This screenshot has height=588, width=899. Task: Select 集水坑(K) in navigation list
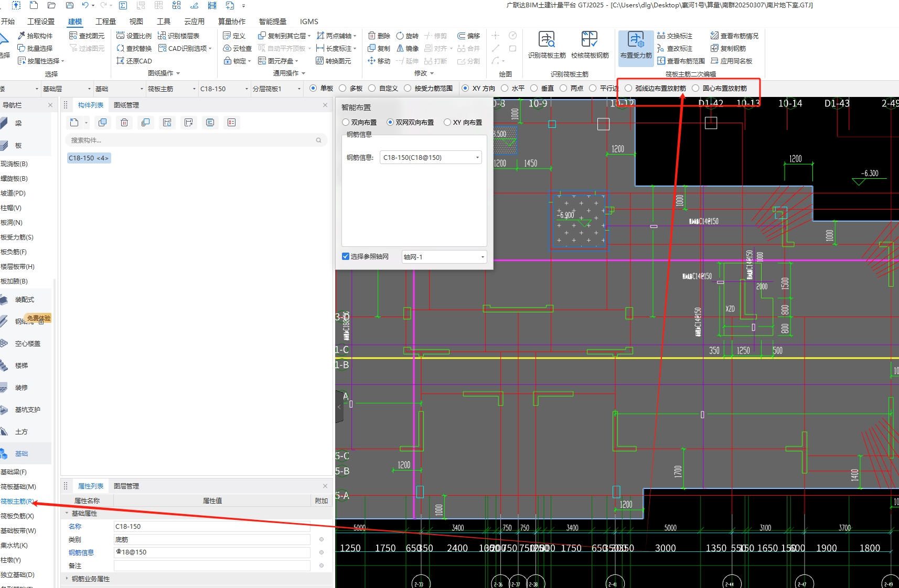click(x=14, y=545)
